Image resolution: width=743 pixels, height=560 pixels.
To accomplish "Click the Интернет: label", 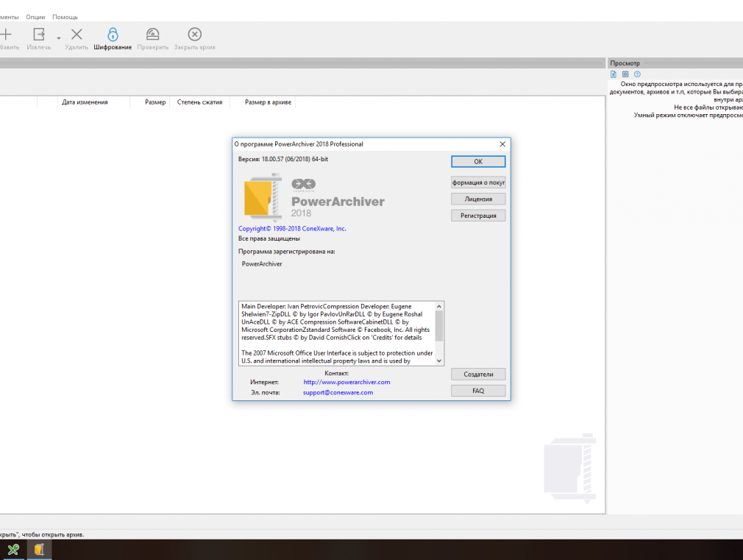I will [264, 382].
